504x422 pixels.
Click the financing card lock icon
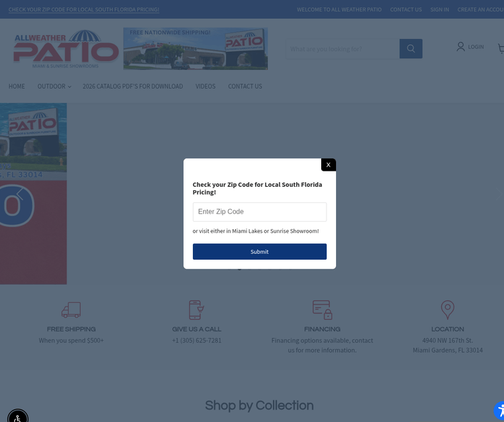click(x=323, y=310)
